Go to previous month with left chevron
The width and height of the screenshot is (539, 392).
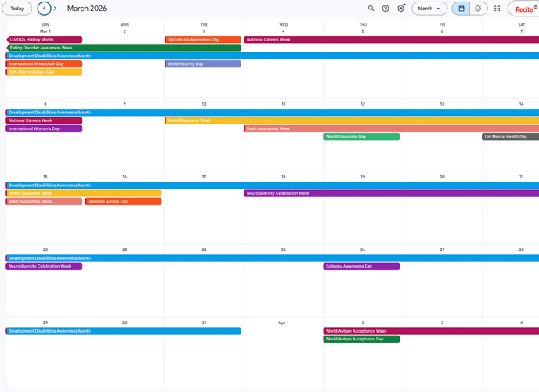[44, 9]
